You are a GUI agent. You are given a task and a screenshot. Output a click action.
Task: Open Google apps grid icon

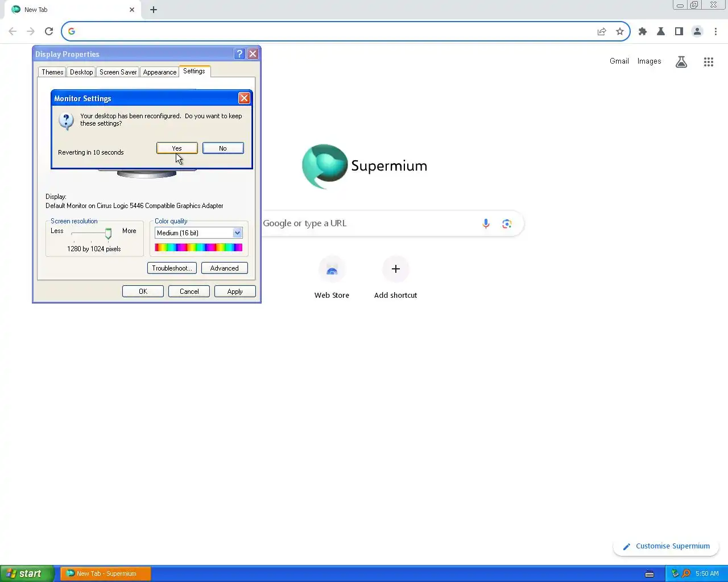click(x=709, y=62)
